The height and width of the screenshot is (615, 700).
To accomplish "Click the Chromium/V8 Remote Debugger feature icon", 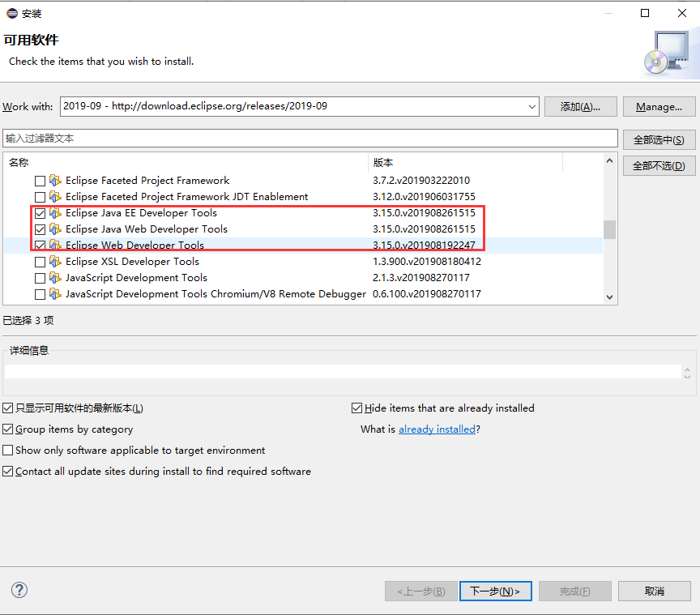I will tap(55, 294).
